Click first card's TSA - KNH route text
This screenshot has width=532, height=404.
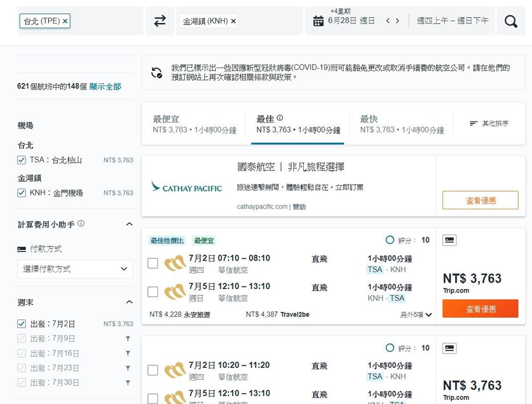(x=386, y=269)
